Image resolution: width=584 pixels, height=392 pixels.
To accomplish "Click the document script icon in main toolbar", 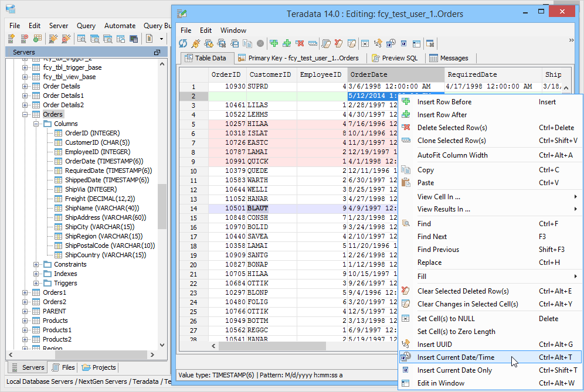I will coord(150,38).
